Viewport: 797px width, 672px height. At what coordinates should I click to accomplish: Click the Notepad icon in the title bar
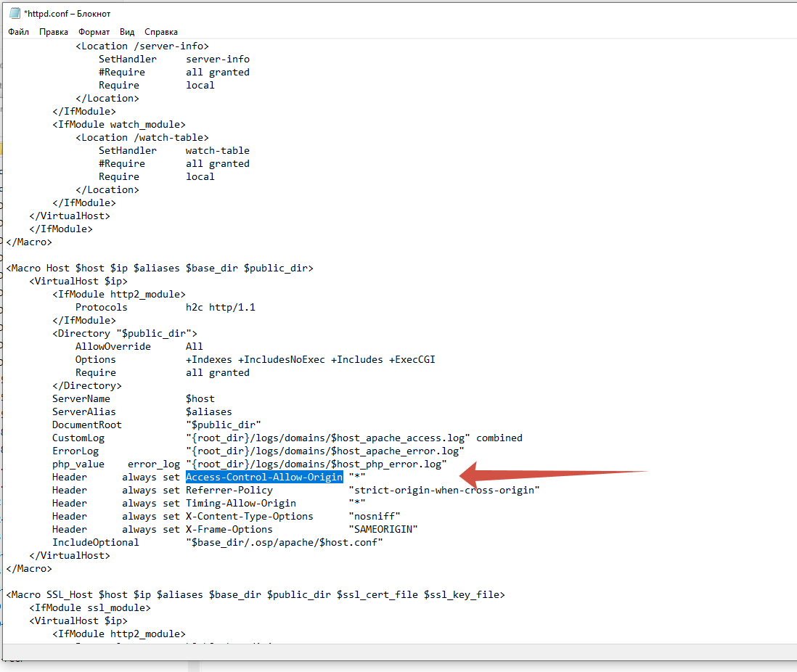(x=15, y=13)
